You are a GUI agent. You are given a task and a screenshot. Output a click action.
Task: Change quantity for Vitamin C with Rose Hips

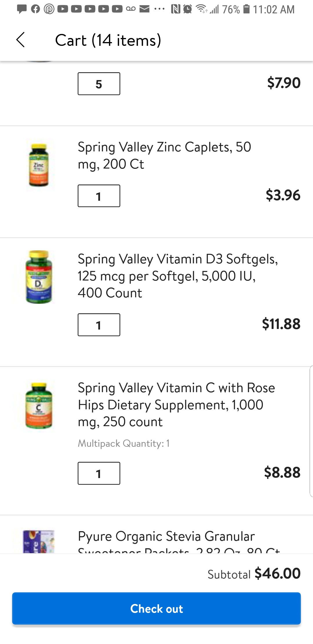(x=99, y=473)
